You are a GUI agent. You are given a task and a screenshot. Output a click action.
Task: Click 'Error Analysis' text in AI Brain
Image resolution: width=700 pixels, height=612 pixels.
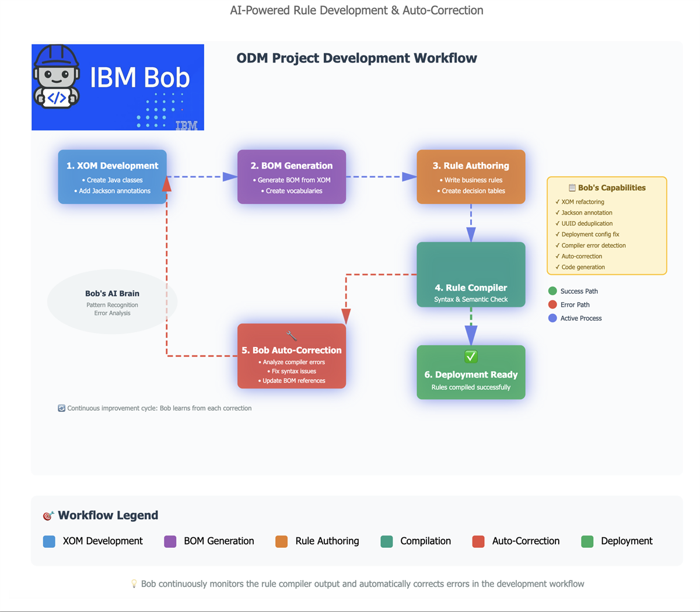(112, 313)
